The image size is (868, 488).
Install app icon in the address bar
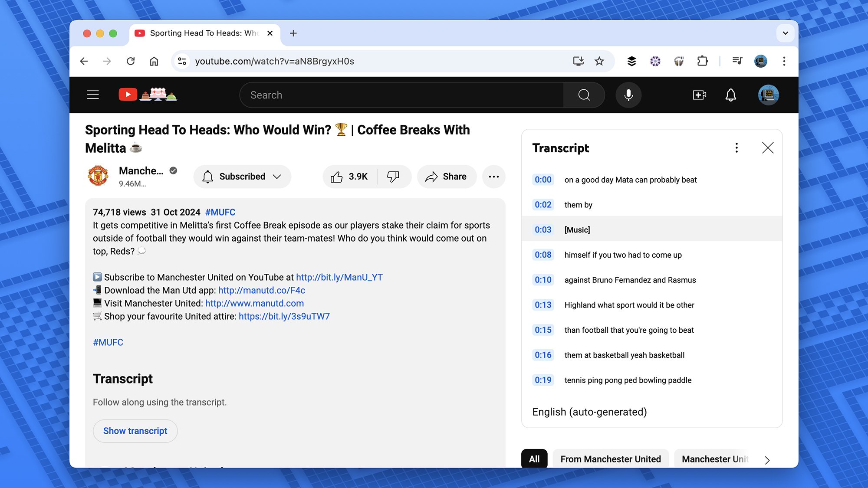tap(578, 61)
